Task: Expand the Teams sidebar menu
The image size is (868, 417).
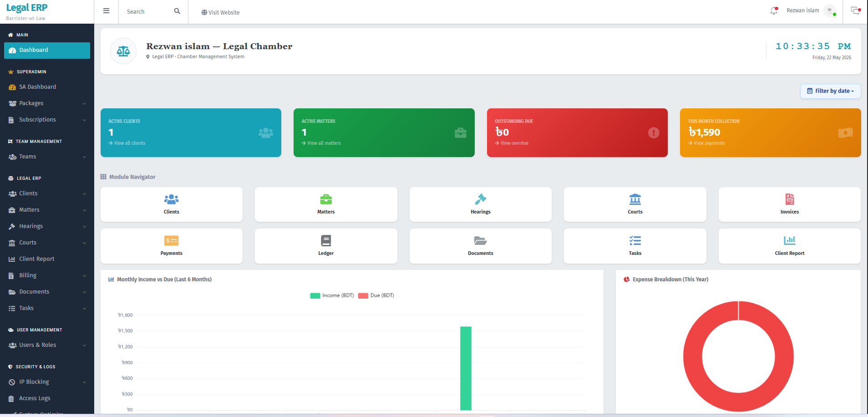Action: click(x=47, y=157)
